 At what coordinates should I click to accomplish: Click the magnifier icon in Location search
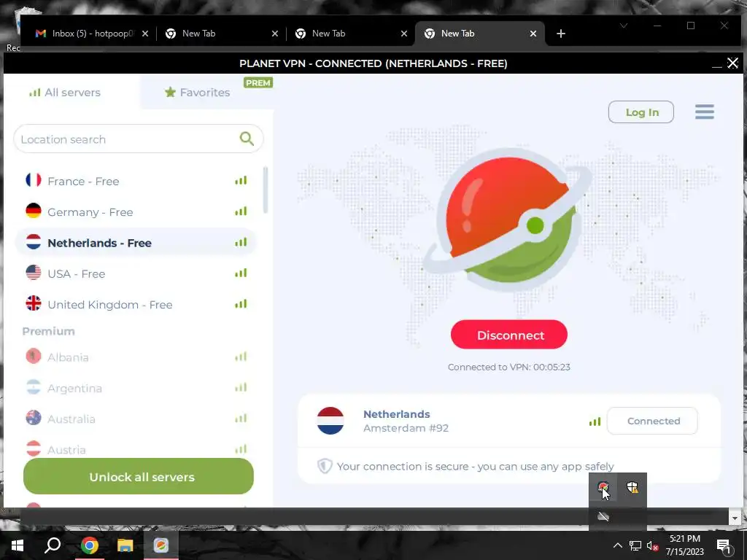click(247, 139)
